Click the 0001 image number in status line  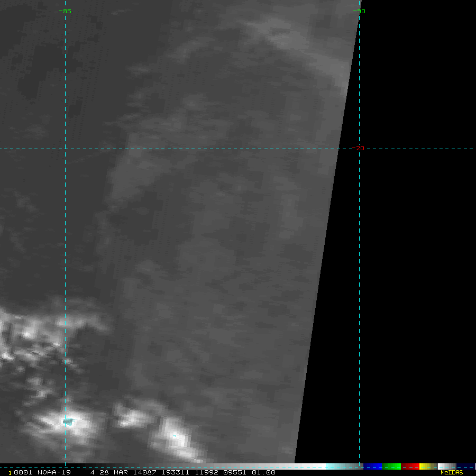[x=23, y=472]
